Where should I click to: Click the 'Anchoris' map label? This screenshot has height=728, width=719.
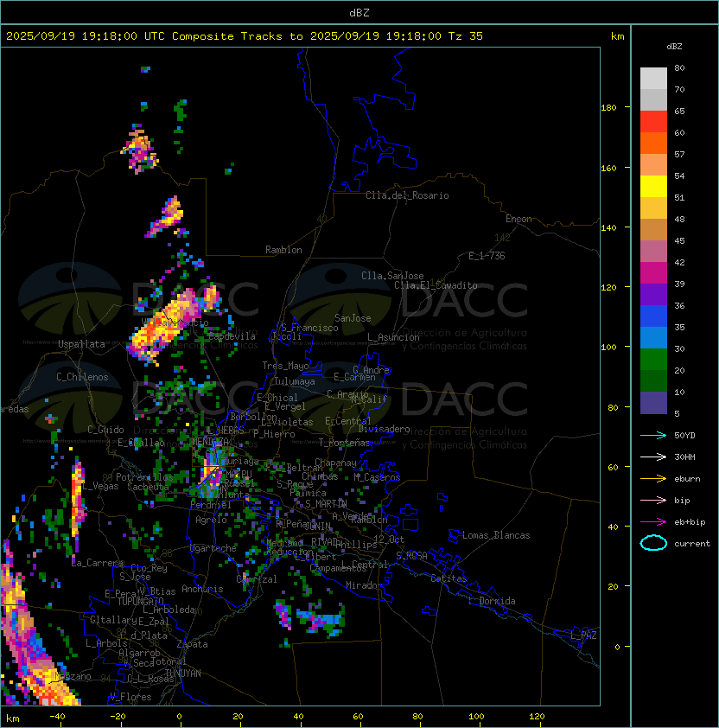[x=202, y=589]
